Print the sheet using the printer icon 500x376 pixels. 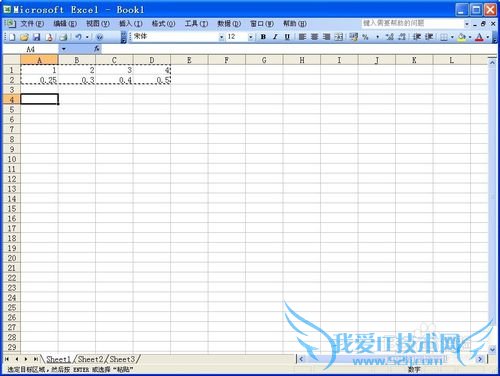63,37
